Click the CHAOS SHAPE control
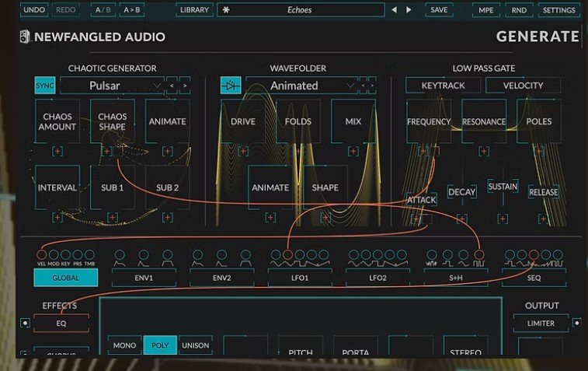The height and width of the screenshot is (371, 588). pos(113,121)
